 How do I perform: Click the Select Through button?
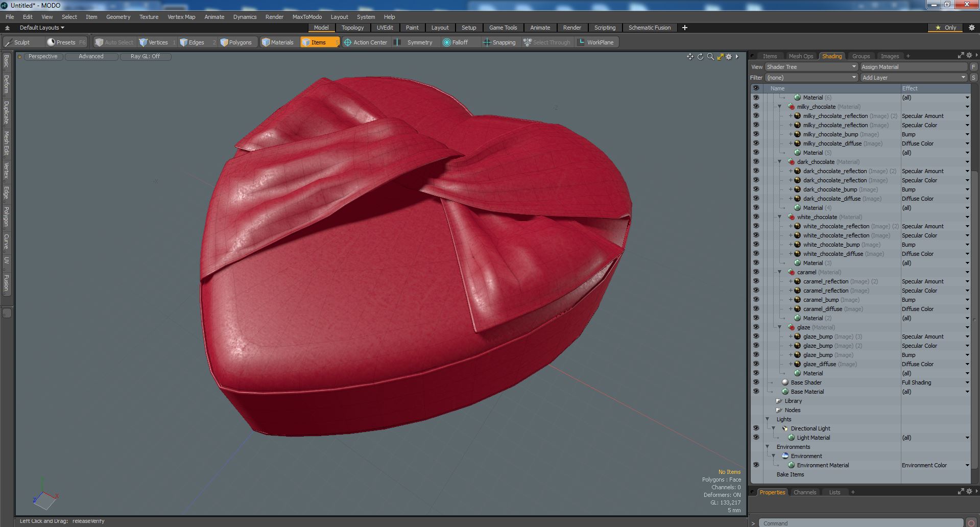[546, 42]
